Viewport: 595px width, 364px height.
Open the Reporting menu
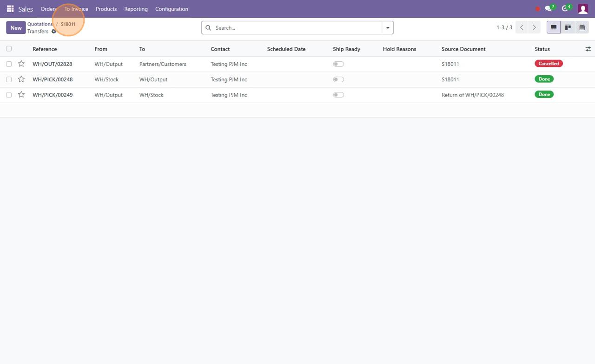(136, 9)
